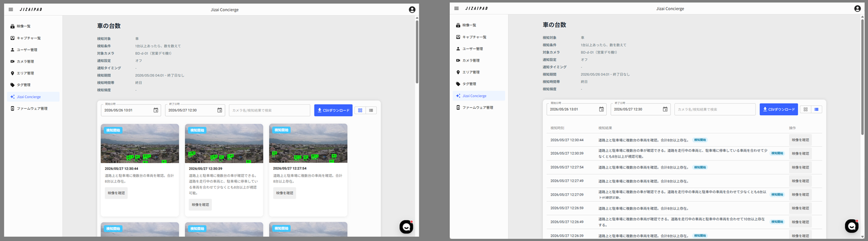Open 映像一覧 in right window sidebar
Viewport: 868px width, 241px height.
click(x=479, y=25)
